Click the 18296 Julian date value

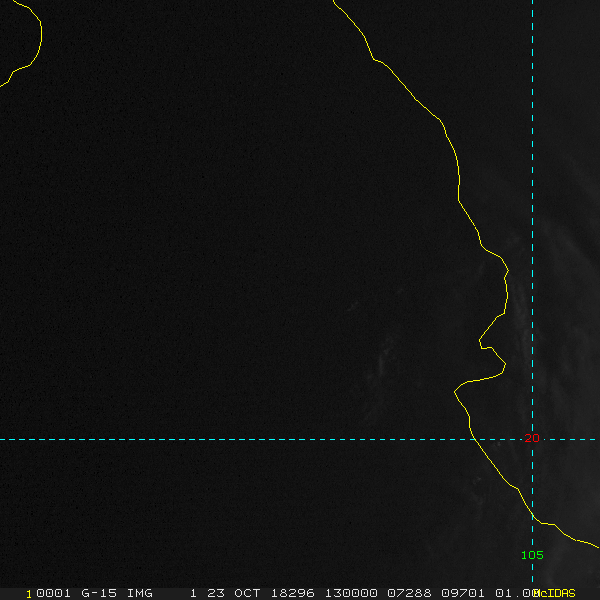pos(288,593)
